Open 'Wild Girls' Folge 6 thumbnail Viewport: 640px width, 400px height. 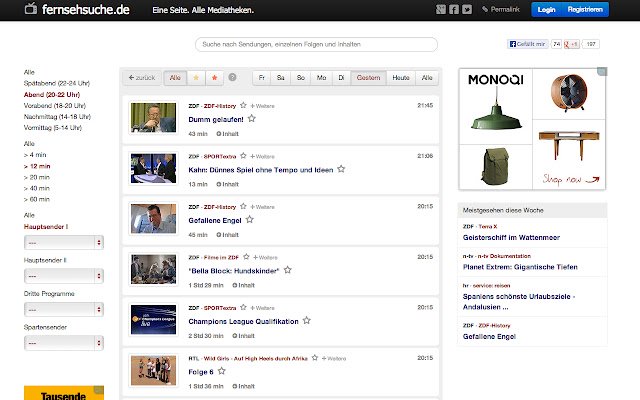(153, 370)
